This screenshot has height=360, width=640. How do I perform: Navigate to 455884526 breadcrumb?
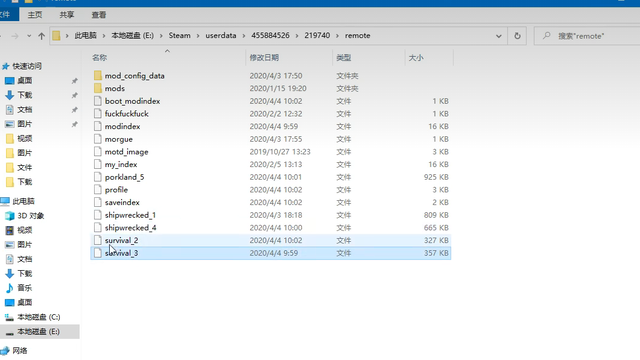270,36
